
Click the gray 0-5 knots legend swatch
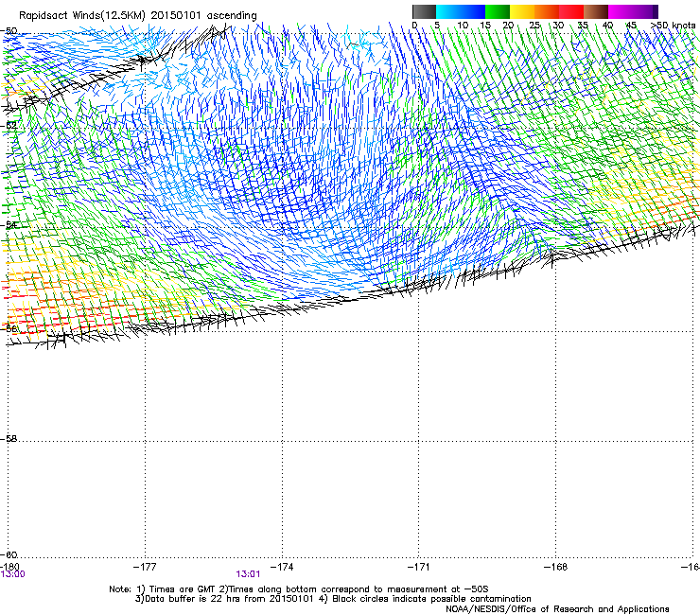(x=424, y=11)
